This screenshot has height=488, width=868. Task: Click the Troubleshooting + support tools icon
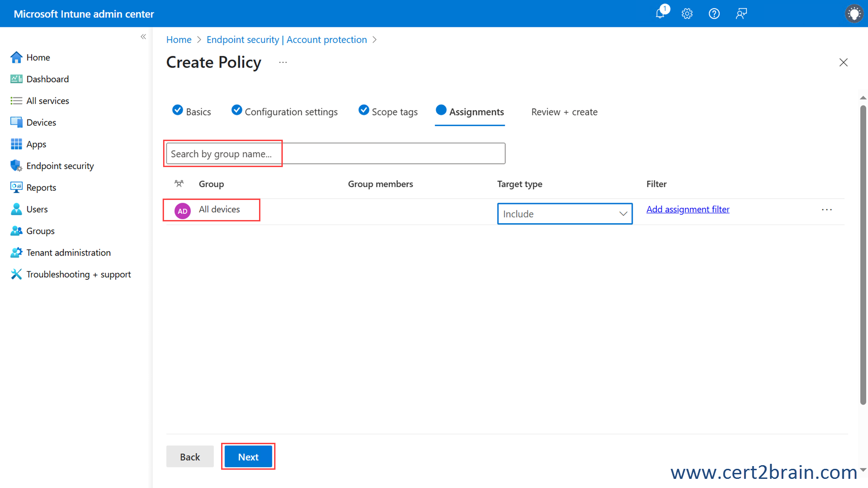click(16, 274)
